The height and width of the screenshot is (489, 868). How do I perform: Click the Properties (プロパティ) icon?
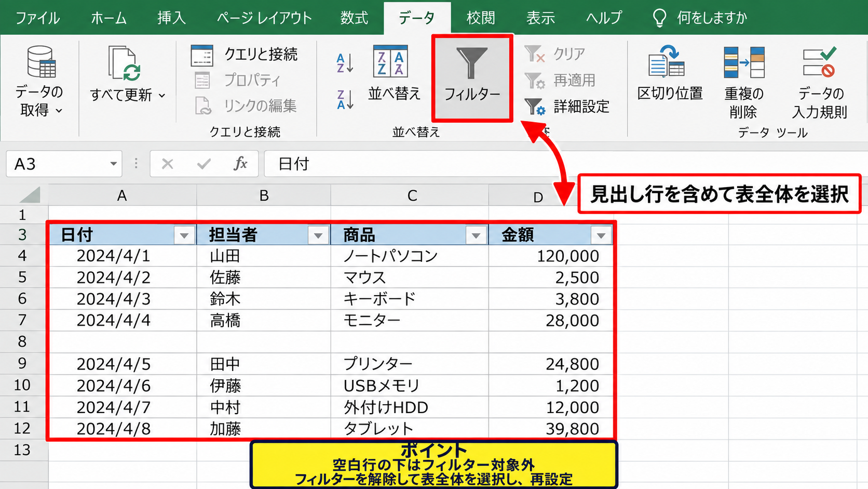202,80
